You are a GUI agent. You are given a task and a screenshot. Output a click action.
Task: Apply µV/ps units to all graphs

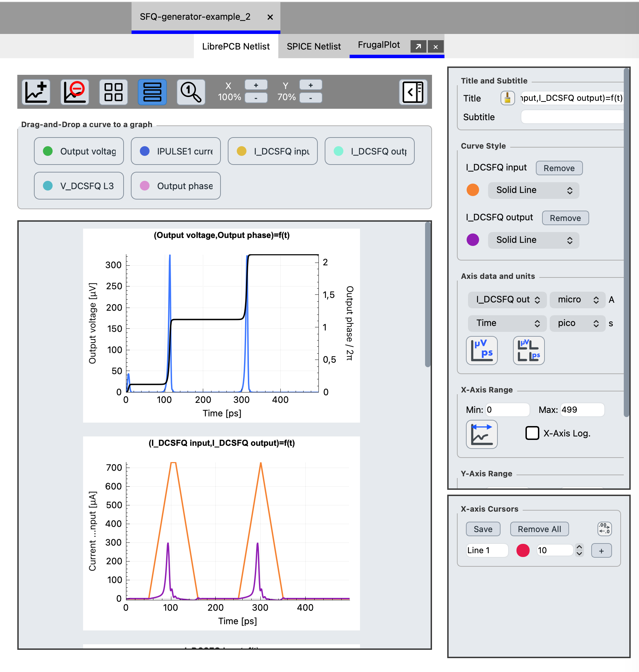[x=529, y=351]
